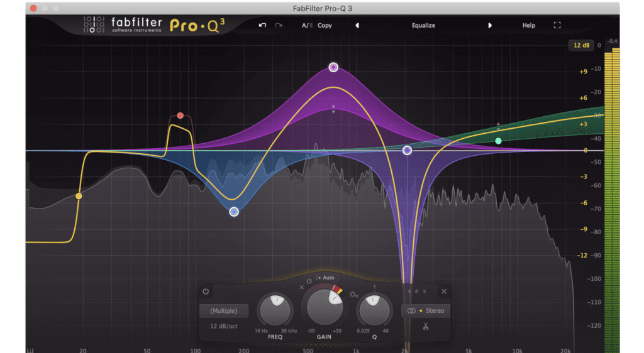Click the band number # indicator
644x353 pixels.
tap(416, 291)
